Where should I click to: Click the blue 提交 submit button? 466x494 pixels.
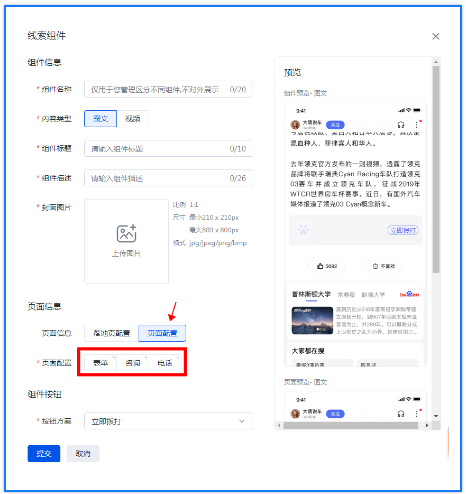point(44,453)
